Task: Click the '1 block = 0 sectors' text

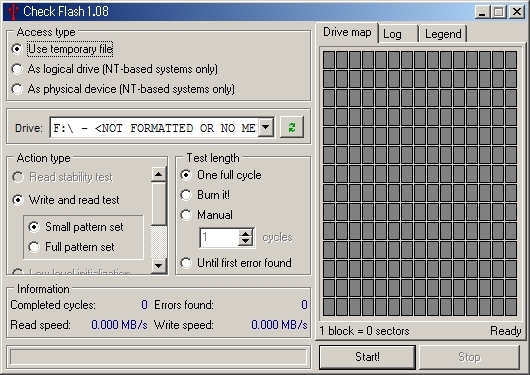Action: click(364, 331)
